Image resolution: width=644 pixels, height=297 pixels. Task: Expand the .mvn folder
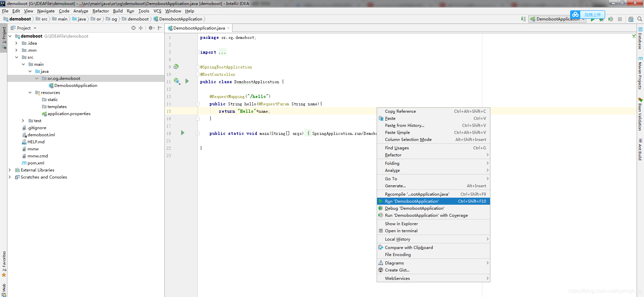click(16, 50)
